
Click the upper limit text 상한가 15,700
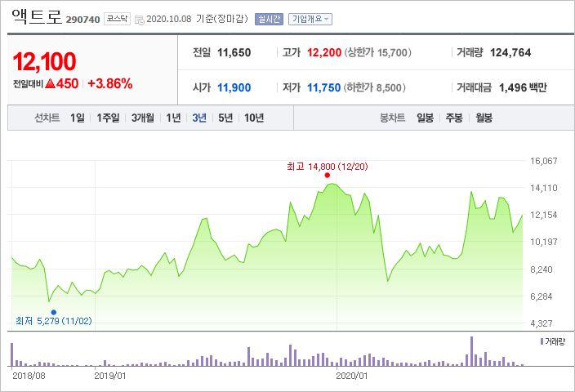377,52
